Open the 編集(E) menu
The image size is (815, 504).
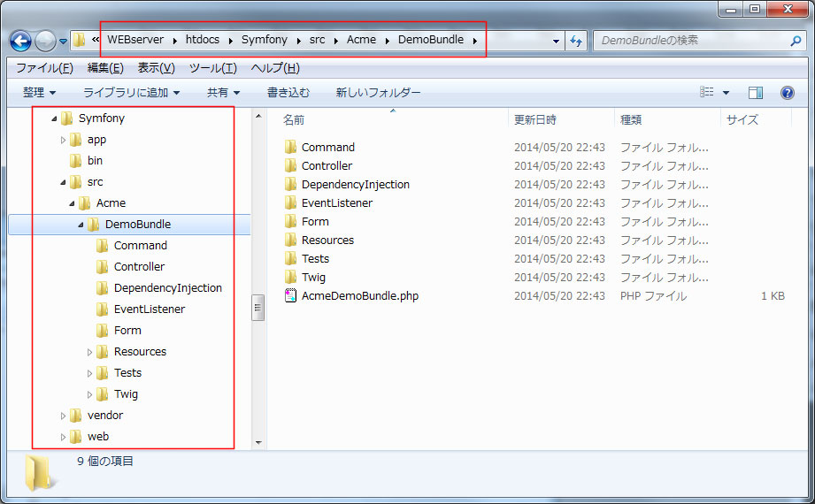pos(105,68)
